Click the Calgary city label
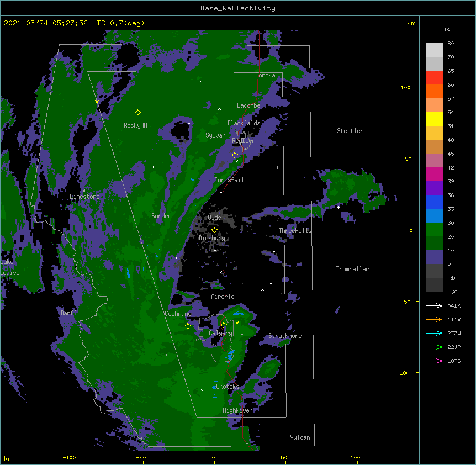This screenshot has width=476, height=465. coord(221,333)
